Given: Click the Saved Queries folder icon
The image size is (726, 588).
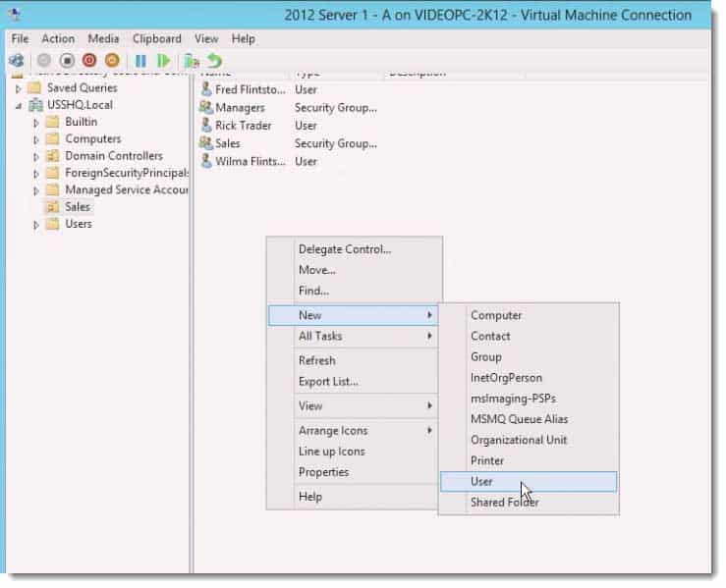Looking at the screenshot, I should 34,88.
